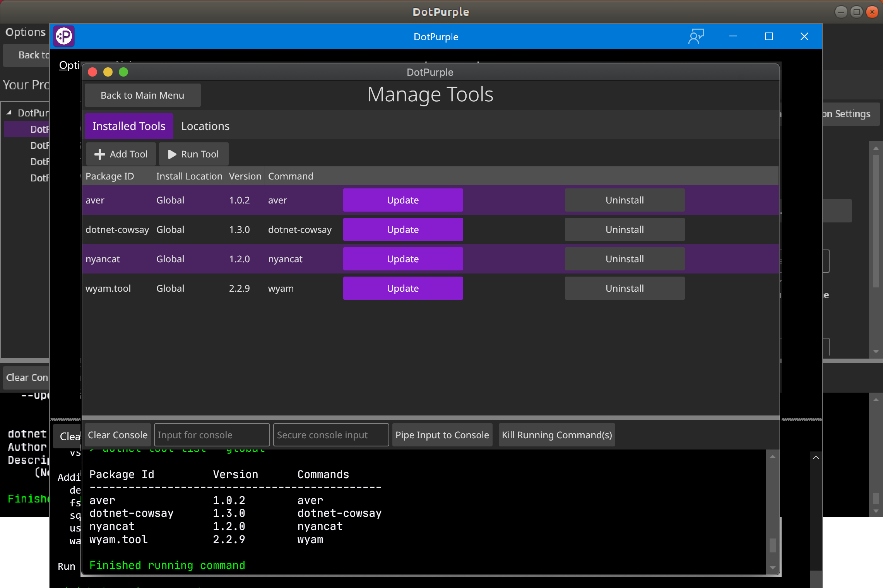Uninstall wyam.tool
The width and height of the screenshot is (883, 588).
click(x=625, y=288)
